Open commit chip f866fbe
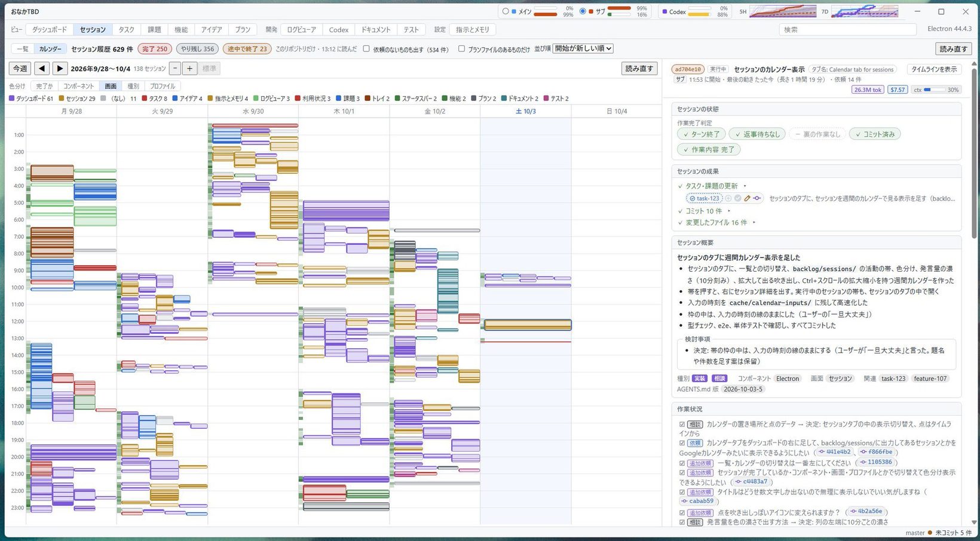This screenshot has height=541, width=980. tap(876, 452)
